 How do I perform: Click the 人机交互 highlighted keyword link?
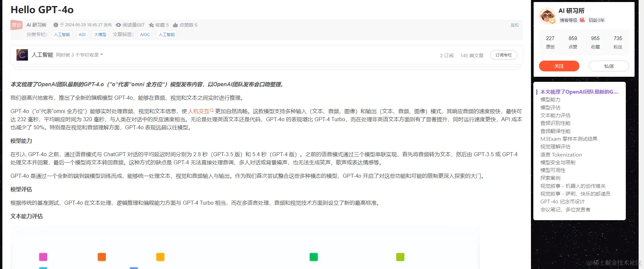point(199,111)
